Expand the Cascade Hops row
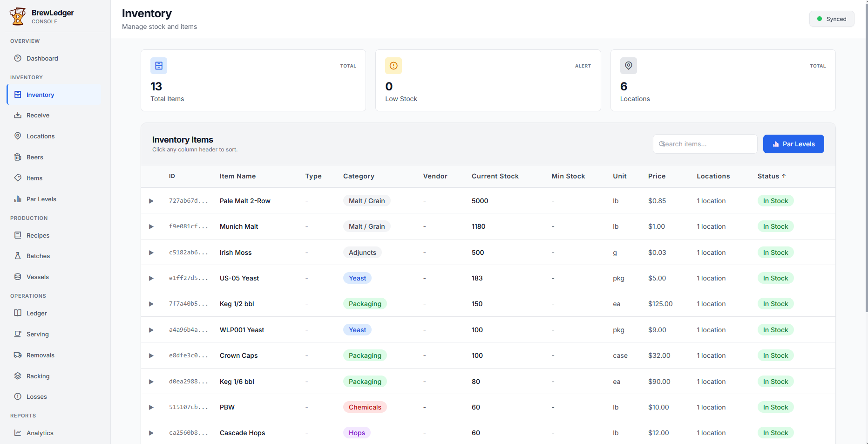 pos(151,433)
